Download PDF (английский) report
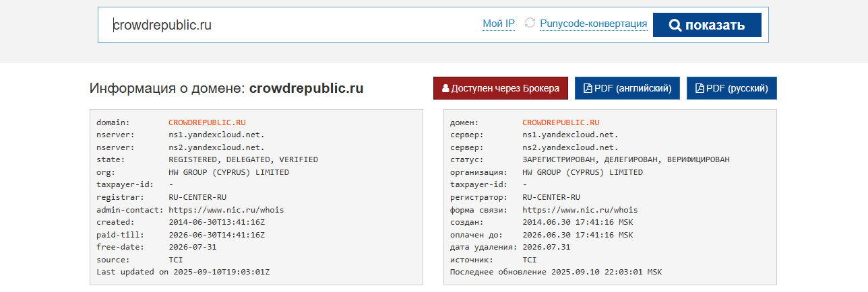This screenshot has width=868, height=292. 627,88
